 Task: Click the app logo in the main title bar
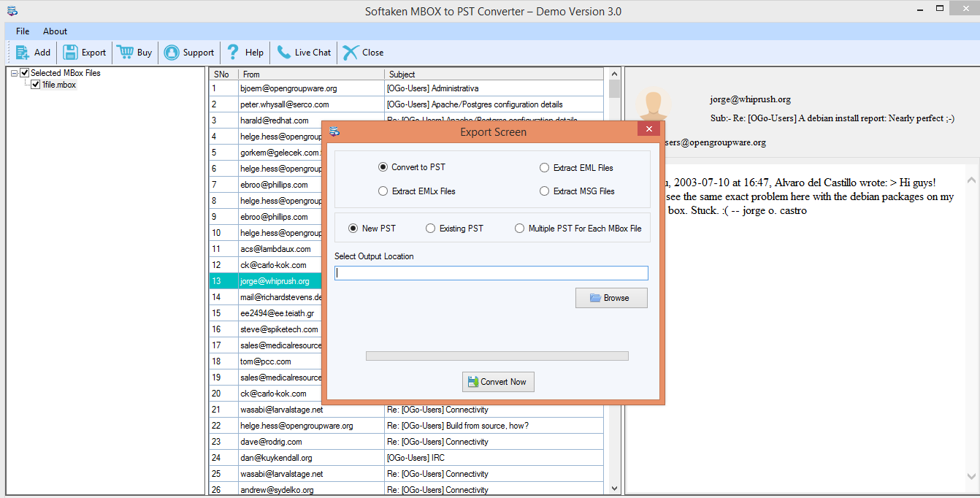click(12, 11)
